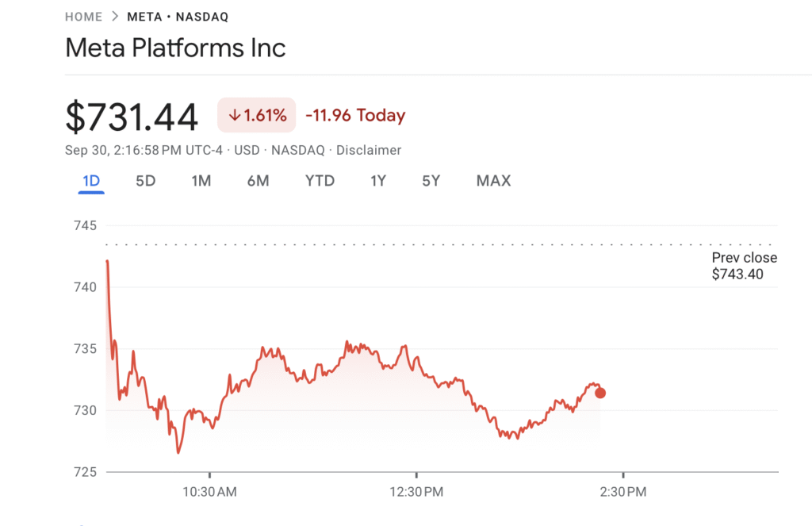Select the YTD time range
This screenshot has width=812, height=526.
click(x=320, y=181)
